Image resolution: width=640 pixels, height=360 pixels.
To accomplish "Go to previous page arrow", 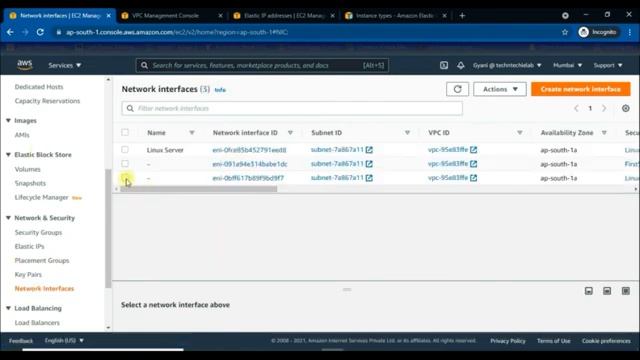I will point(576,108).
